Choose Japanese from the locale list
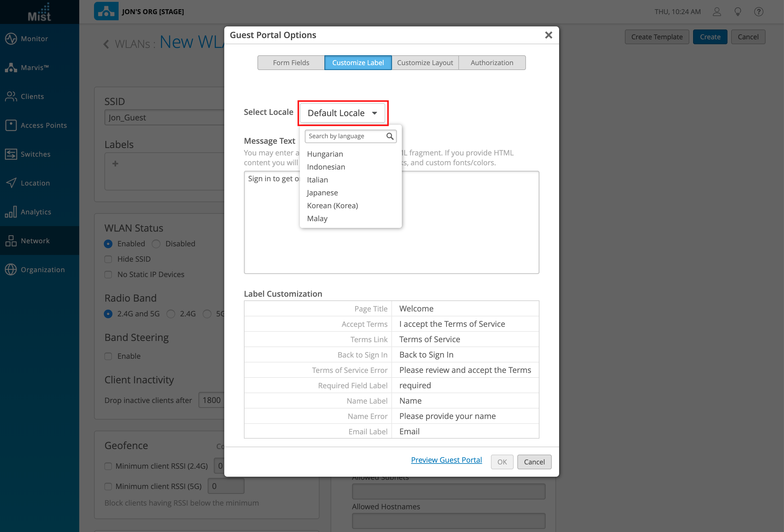784x532 pixels. pos(322,193)
